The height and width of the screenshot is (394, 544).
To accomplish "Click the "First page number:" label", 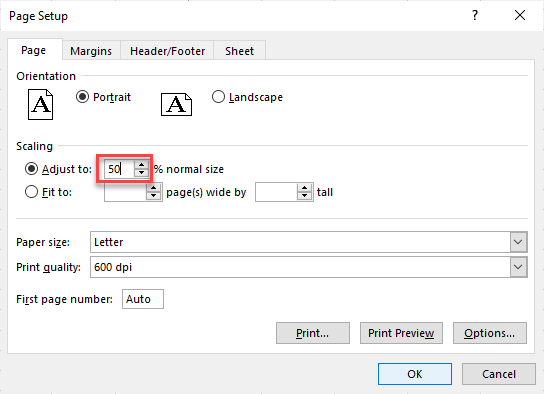I will [x=64, y=299].
